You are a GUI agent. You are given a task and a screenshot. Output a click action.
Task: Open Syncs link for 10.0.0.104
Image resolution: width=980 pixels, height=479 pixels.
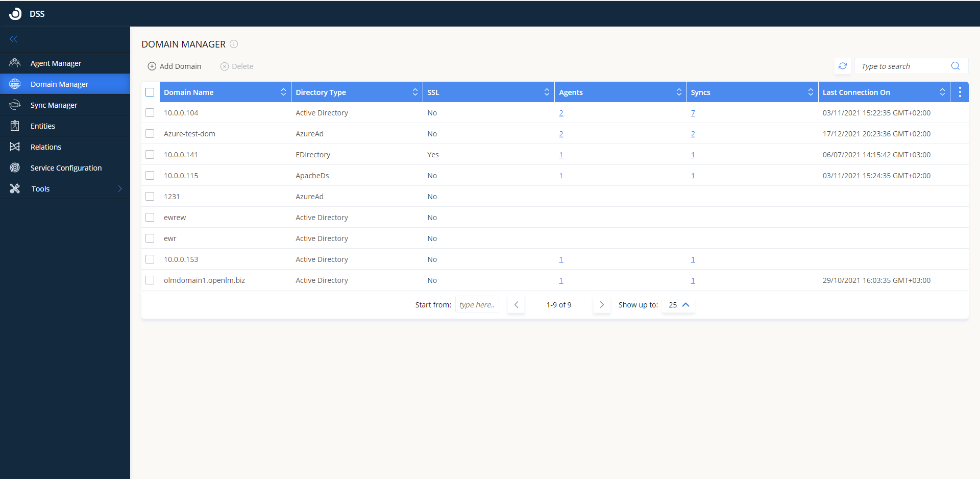point(693,113)
